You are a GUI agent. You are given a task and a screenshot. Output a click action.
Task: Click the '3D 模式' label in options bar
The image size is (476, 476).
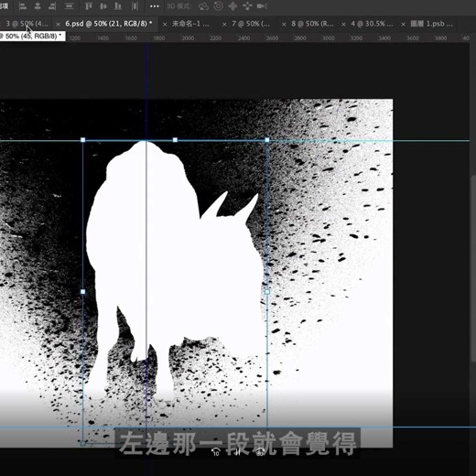pos(179,6)
